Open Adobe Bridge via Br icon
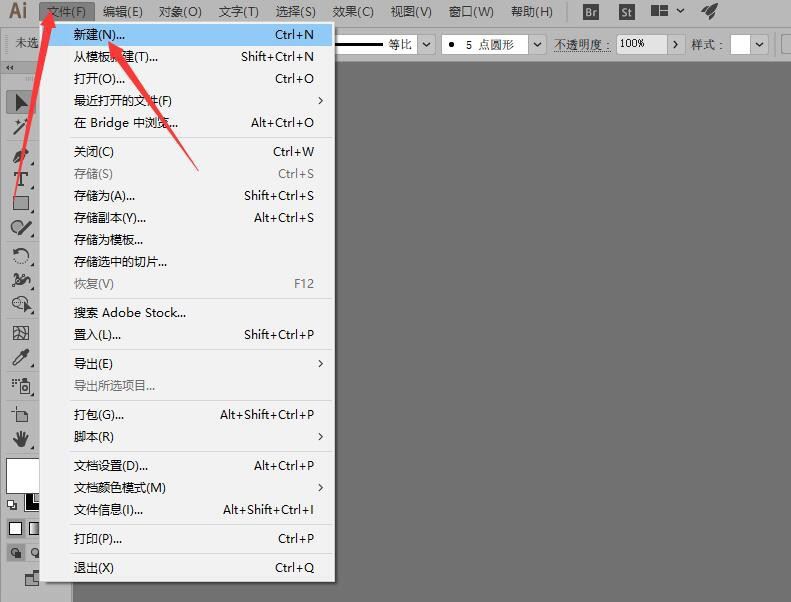 pyautogui.click(x=591, y=12)
